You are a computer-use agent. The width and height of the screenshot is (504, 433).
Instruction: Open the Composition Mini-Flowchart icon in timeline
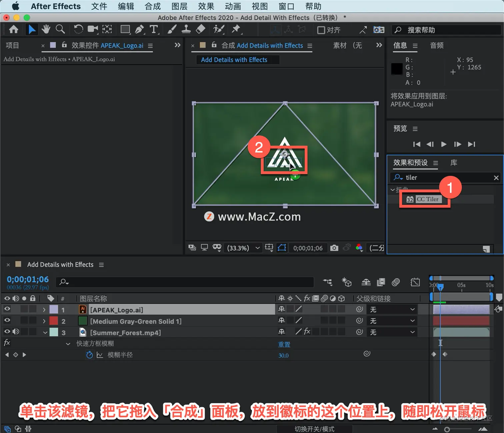click(x=328, y=282)
